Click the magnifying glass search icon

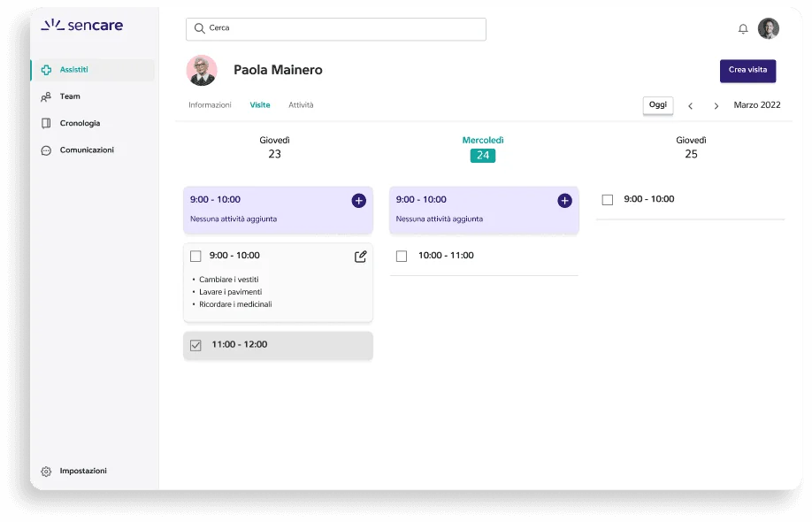click(199, 28)
